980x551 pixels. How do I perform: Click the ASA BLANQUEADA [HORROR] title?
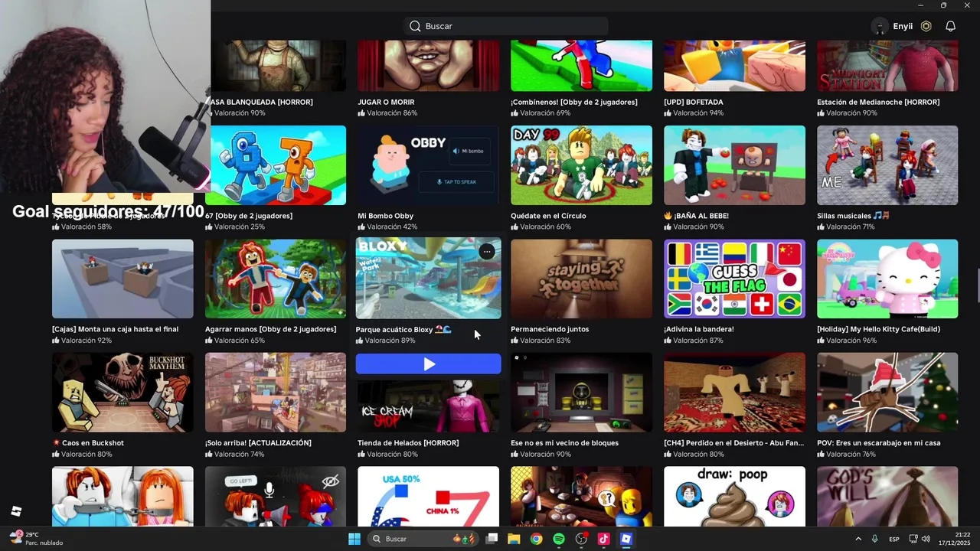pyautogui.click(x=261, y=102)
